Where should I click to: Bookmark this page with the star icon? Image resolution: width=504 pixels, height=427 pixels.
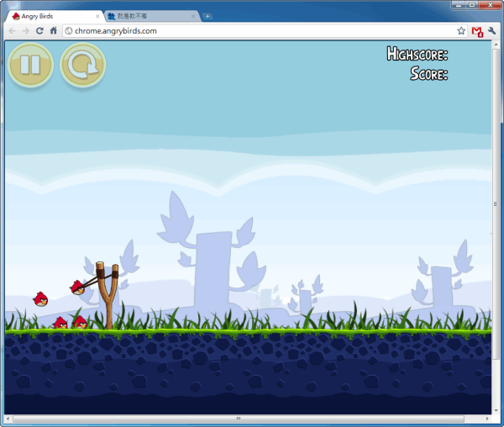[x=461, y=31]
